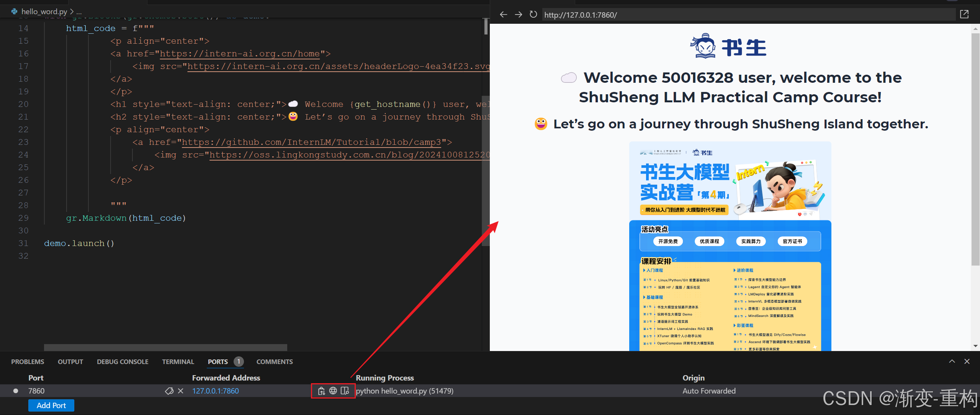Screen dimensions: 980x415
Task: Open port 7860 in external browser
Action: coord(333,391)
